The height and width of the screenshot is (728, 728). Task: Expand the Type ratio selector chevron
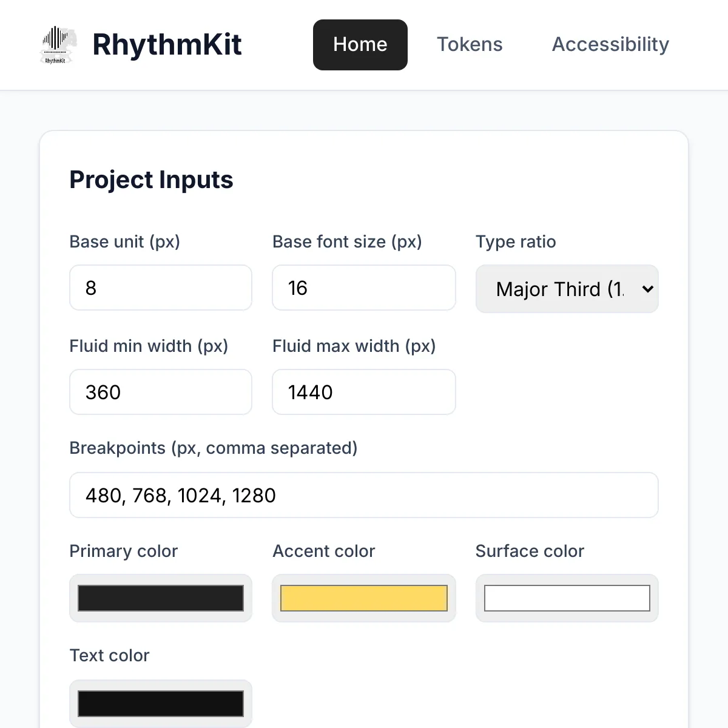(x=645, y=289)
